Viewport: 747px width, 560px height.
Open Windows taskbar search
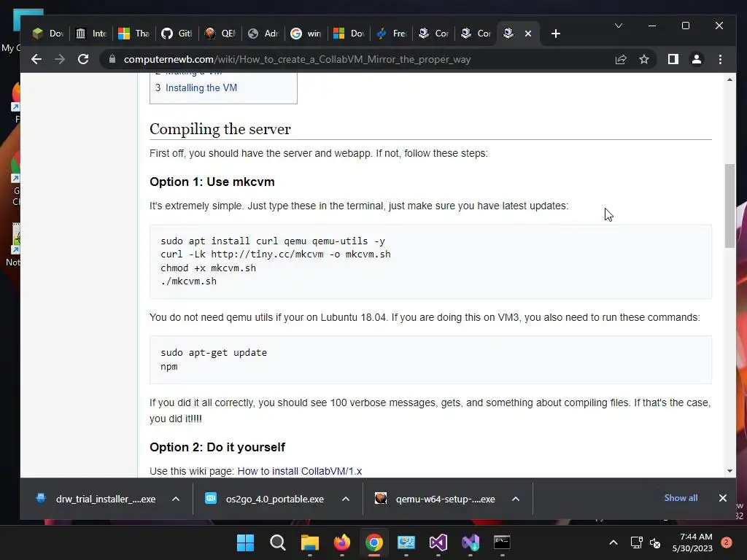[x=277, y=542]
